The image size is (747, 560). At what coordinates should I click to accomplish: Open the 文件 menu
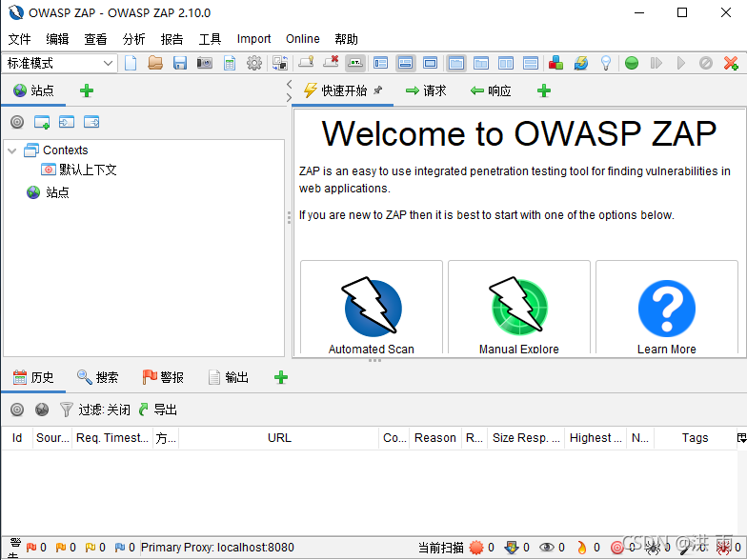19,39
